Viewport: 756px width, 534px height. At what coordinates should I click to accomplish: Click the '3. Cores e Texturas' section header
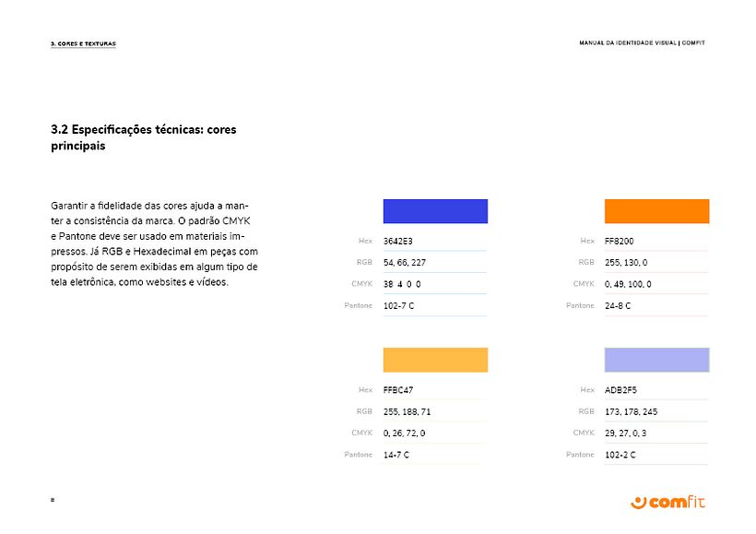[x=83, y=43]
